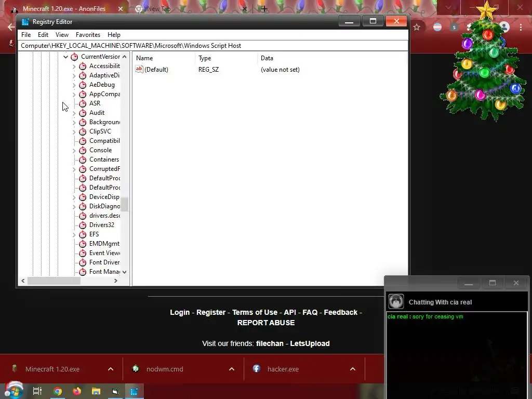Open hacker.exe download options arrow

coord(353,369)
